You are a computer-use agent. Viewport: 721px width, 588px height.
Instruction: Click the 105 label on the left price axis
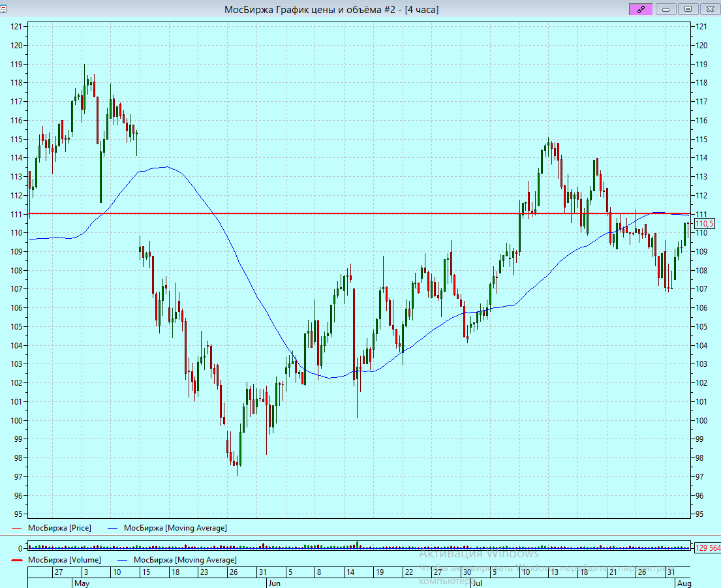coord(16,327)
